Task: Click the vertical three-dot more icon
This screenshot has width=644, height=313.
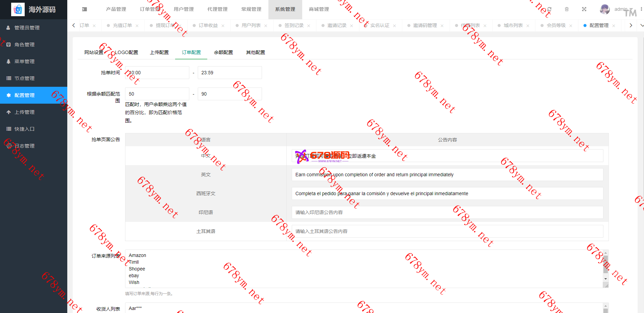Action: [641, 9]
